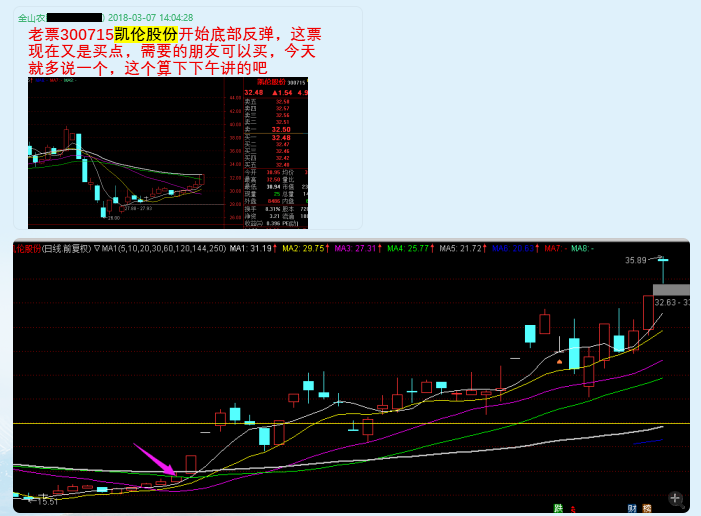Click the green MA4: 25.77 value
This screenshot has width=701, height=516.
[x=408, y=249]
